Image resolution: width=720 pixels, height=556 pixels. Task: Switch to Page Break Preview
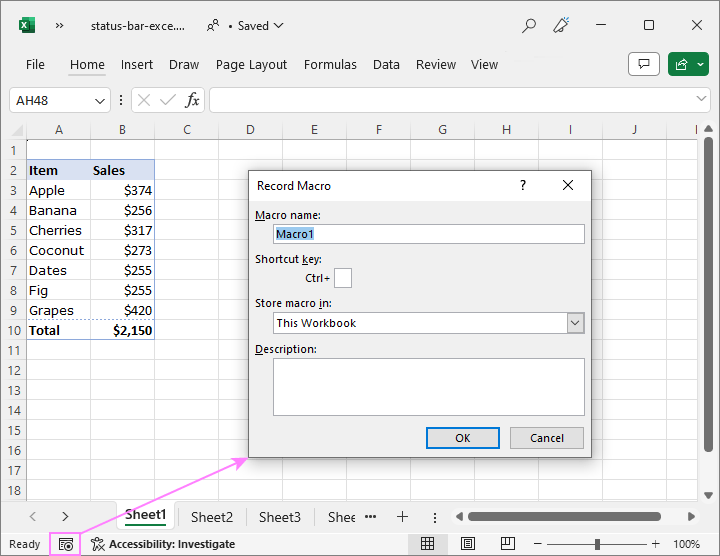point(508,544)
